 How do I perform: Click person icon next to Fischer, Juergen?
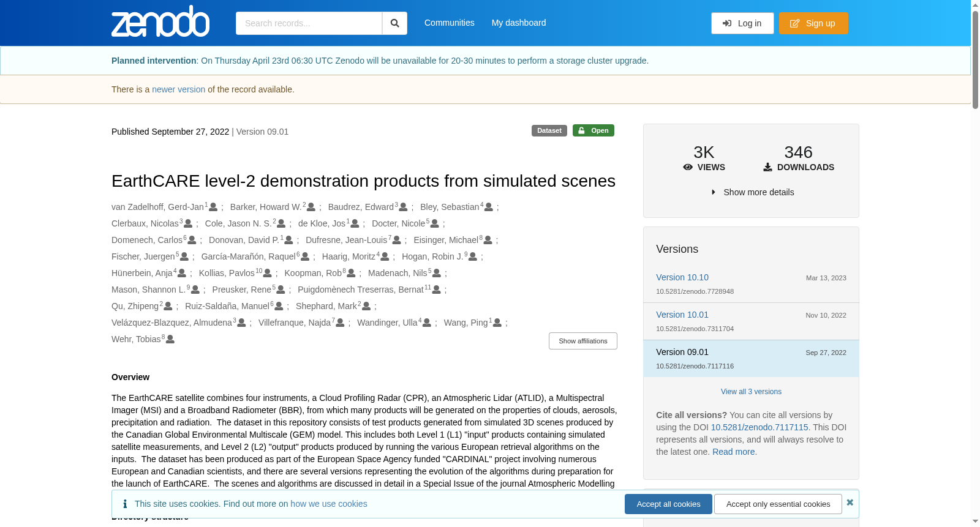pyautogui.click(x=184, y=256)
